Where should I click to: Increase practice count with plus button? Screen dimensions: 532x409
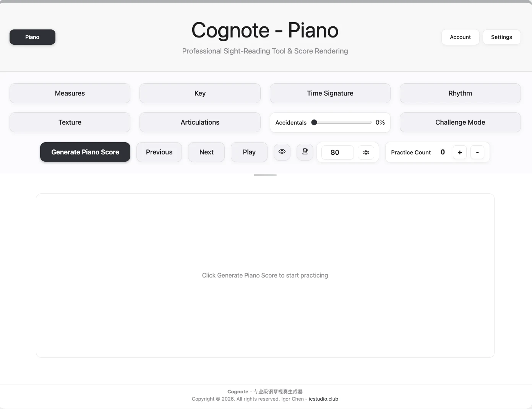point(460,152)
